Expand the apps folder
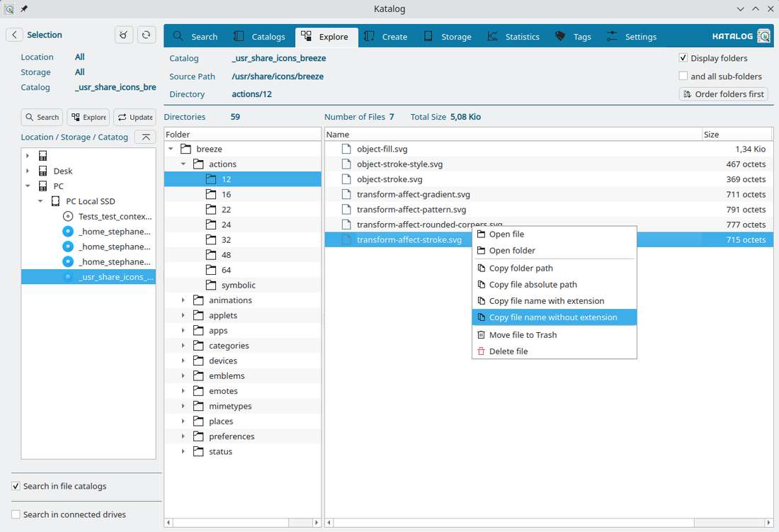Screen dimensions: 779x532 click(183, 331)
